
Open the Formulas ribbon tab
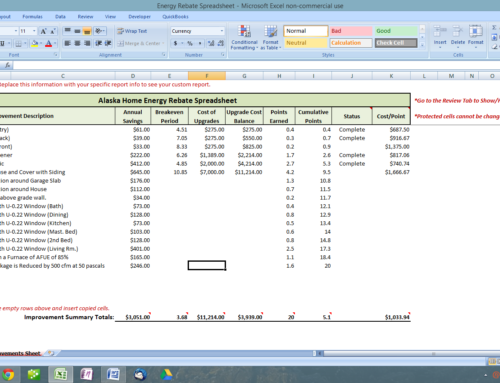(x=32, y=17)
